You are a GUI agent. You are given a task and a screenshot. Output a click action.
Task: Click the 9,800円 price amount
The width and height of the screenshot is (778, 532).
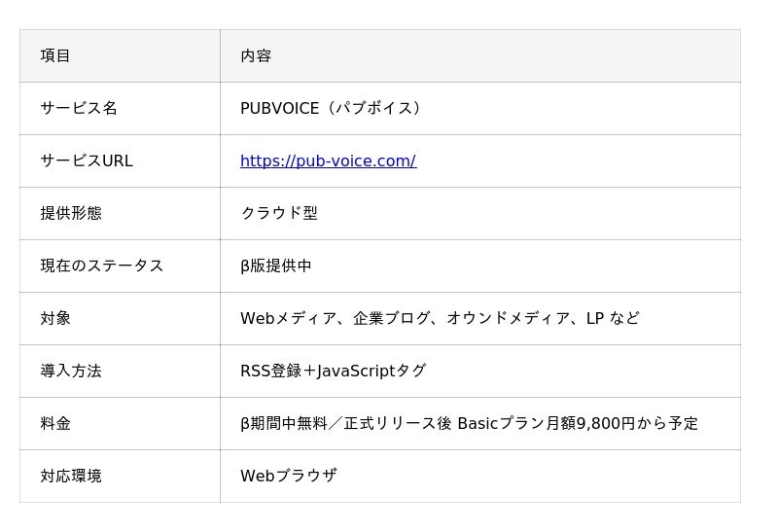point(606,424)
